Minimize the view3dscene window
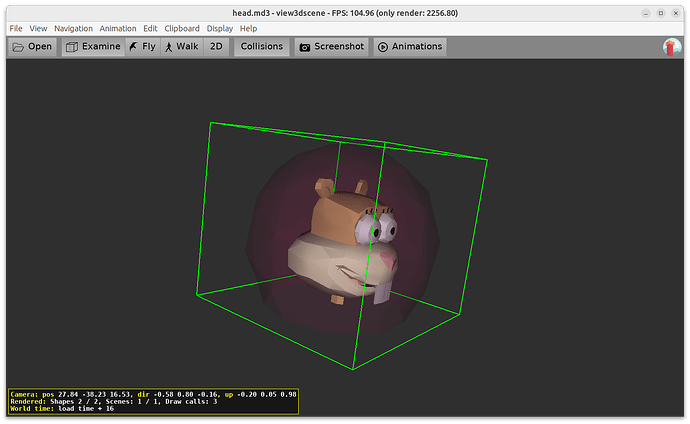This screenshot has height=424, width=690. [646, 13]
